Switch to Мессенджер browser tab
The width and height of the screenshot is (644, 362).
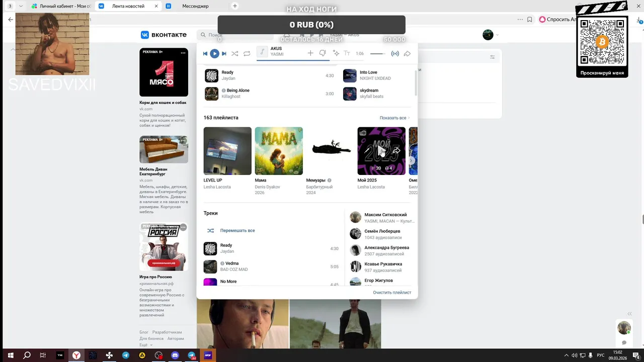196,6
